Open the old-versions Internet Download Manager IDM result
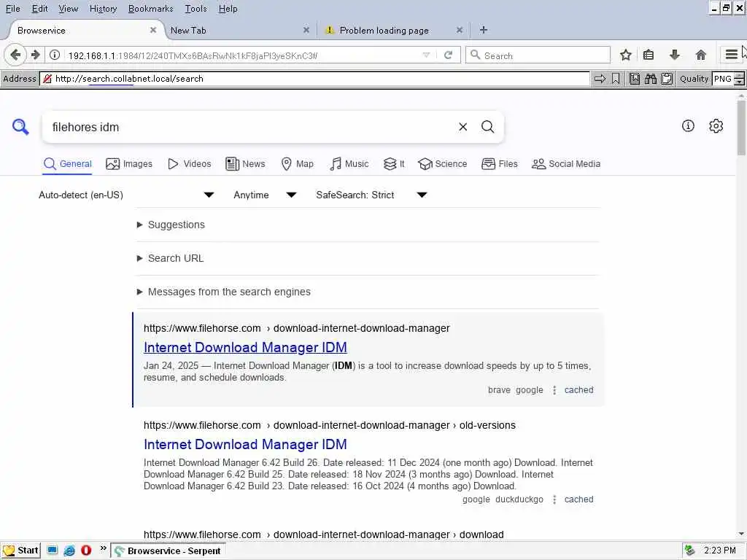The width and height of the screenshot is (747, 560). pyautogui.click(x=245, y=444)
